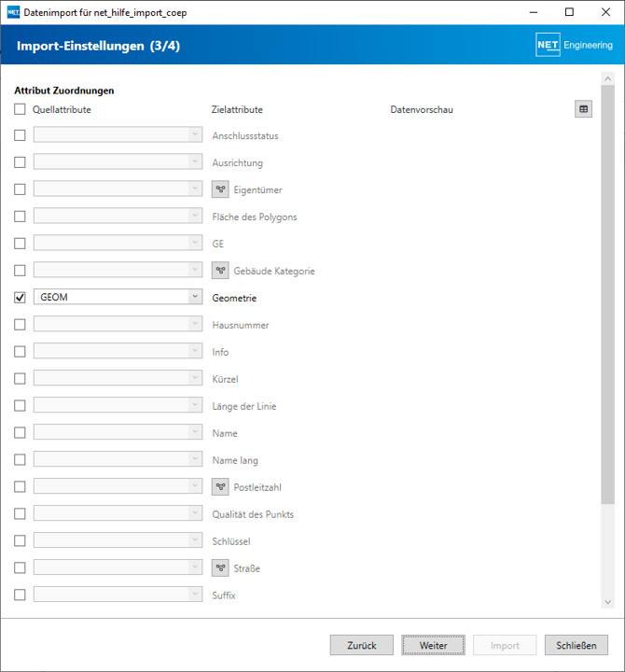625x672 pixels.
Task: Maximize the Datenimport window
Action: coord(569,12)
